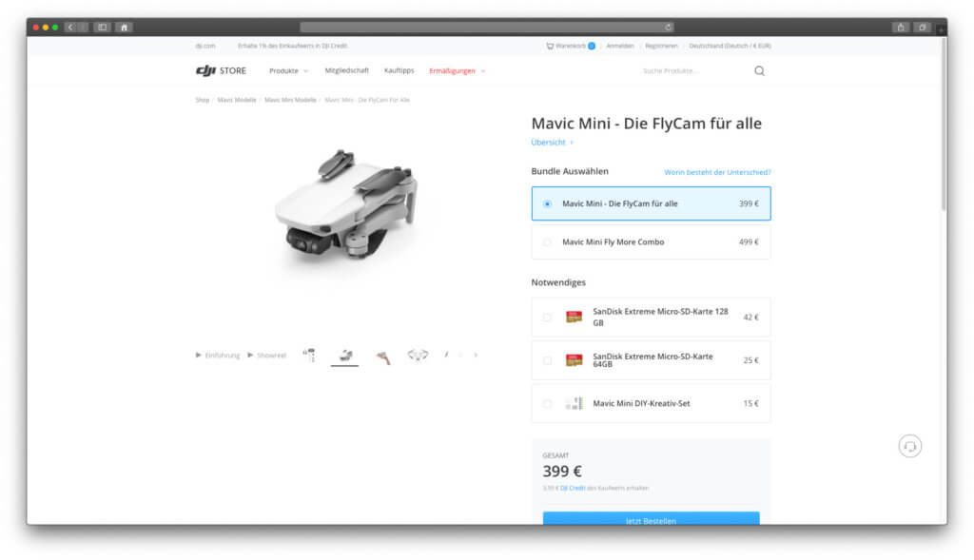The height and width of the screenshot is (560, 974).
Task: Click the page's vertical scrollbar
Action: coord(944,125)
